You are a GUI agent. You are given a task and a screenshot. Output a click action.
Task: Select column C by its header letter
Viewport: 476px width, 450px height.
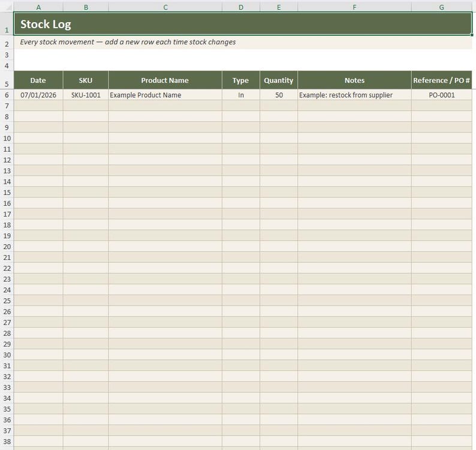point(165,7)
